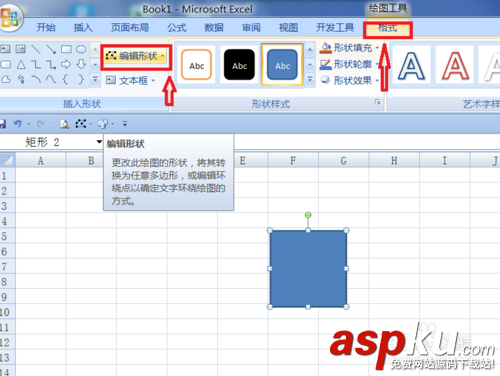
Task: Switch to the 开发工具 (Developer) tab
Action: tap(335, 27)
